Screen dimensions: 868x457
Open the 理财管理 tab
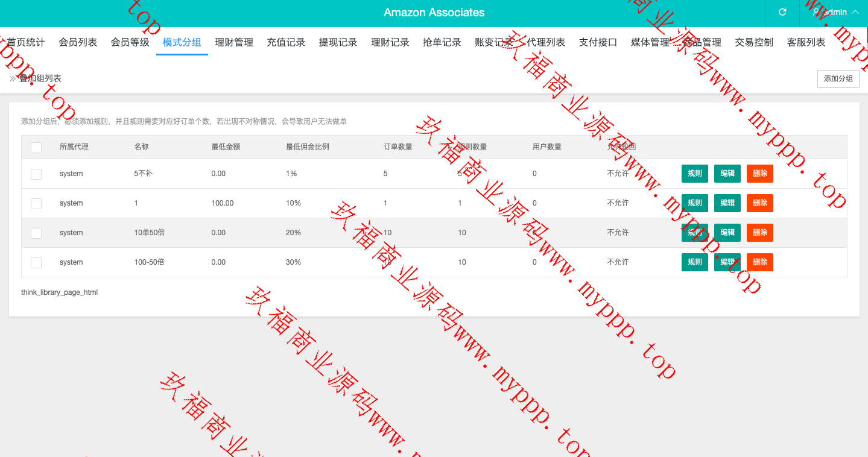click(234, 42)
